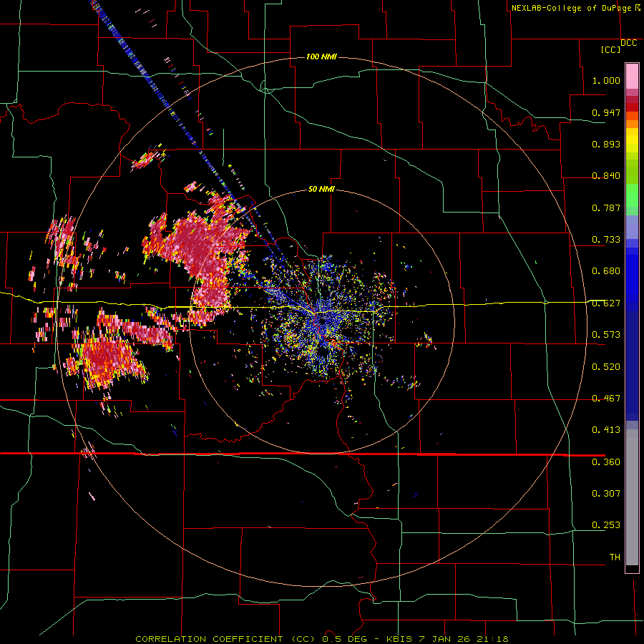This screenshot has width=644, height=644.
Task: Click the 0.893 scale value
Action: tap(606, 144)
